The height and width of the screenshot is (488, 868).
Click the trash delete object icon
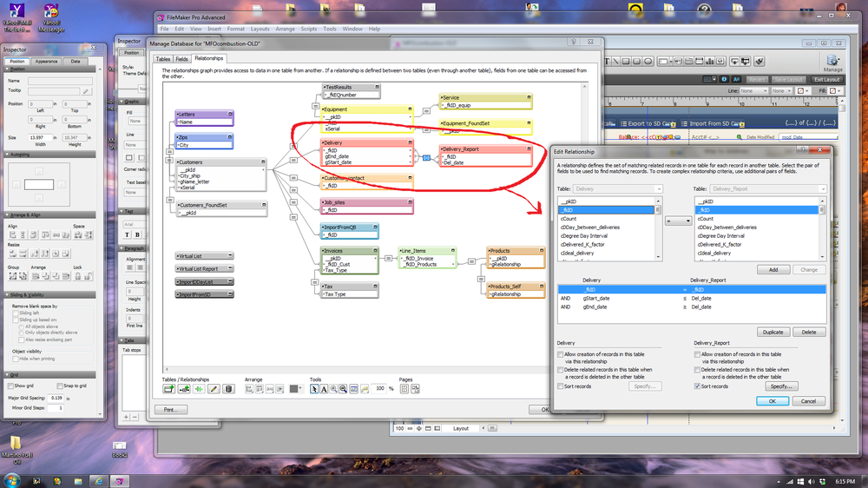(228, 389)
